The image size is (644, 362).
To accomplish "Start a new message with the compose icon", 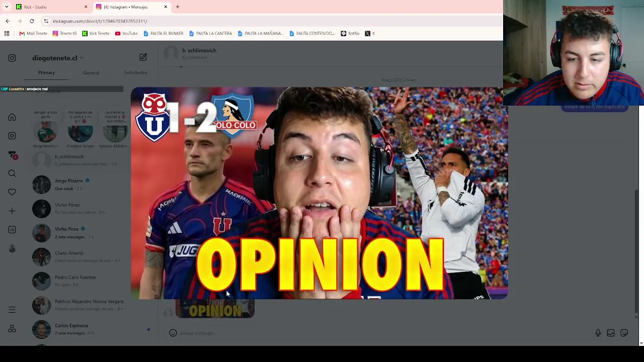I will tap(143, 57).
